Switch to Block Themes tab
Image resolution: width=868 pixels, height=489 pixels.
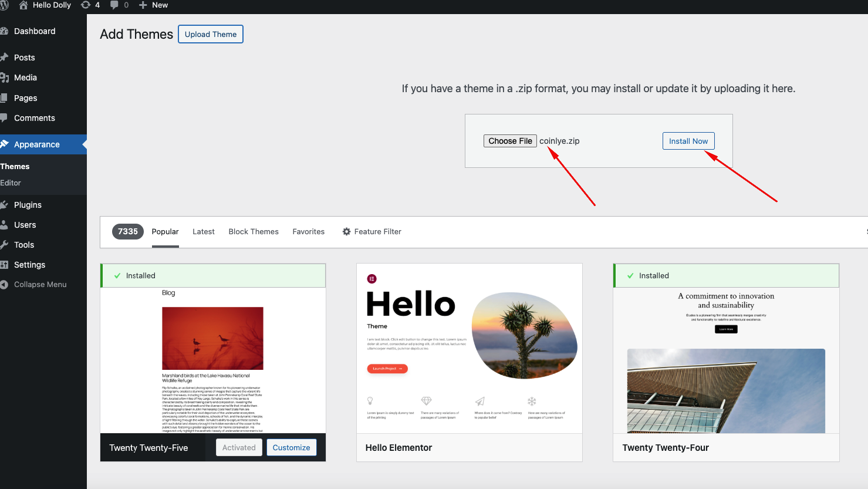[x=254, y=232]
